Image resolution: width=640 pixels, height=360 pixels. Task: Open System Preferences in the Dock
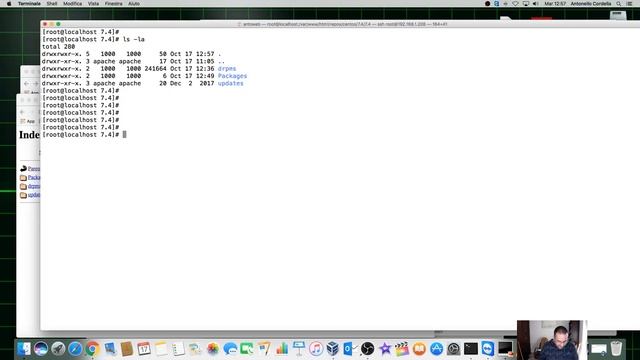[453, 349]
